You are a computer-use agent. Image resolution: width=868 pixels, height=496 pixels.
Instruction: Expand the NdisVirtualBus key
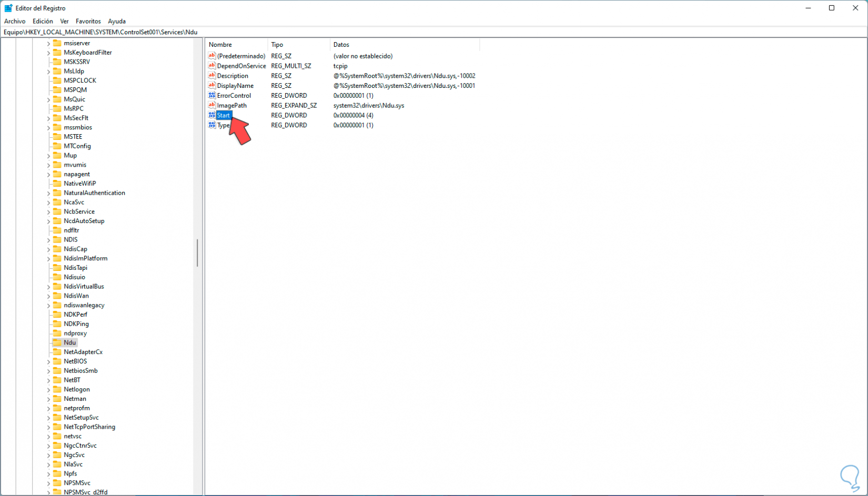coord(48,287)
